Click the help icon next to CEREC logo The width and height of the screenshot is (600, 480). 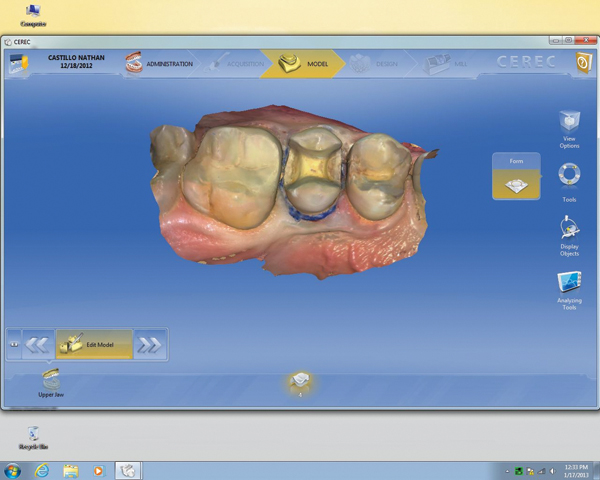pos(582,63)
